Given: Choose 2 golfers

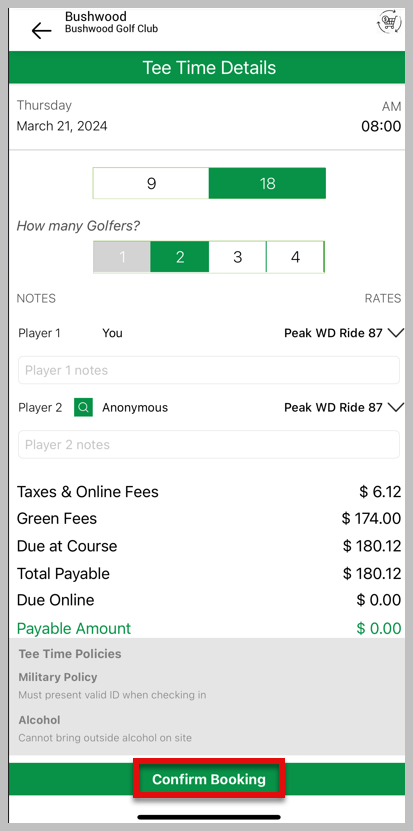Looking at the screenshot, I should click(180, 257).
